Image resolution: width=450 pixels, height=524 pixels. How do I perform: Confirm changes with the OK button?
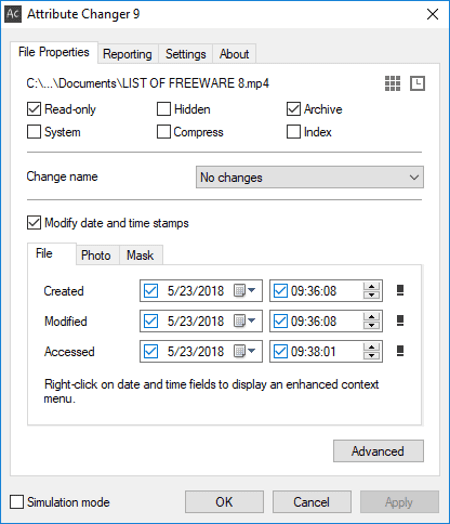224,502
